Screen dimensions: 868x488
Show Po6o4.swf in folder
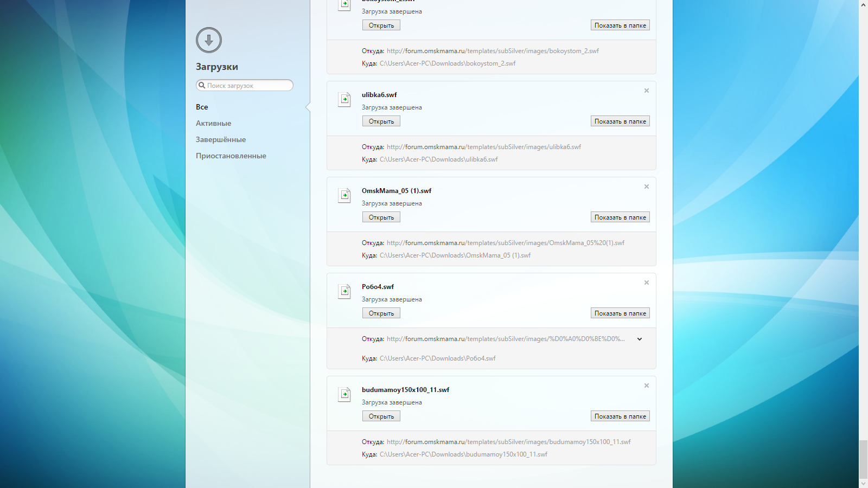620,313
